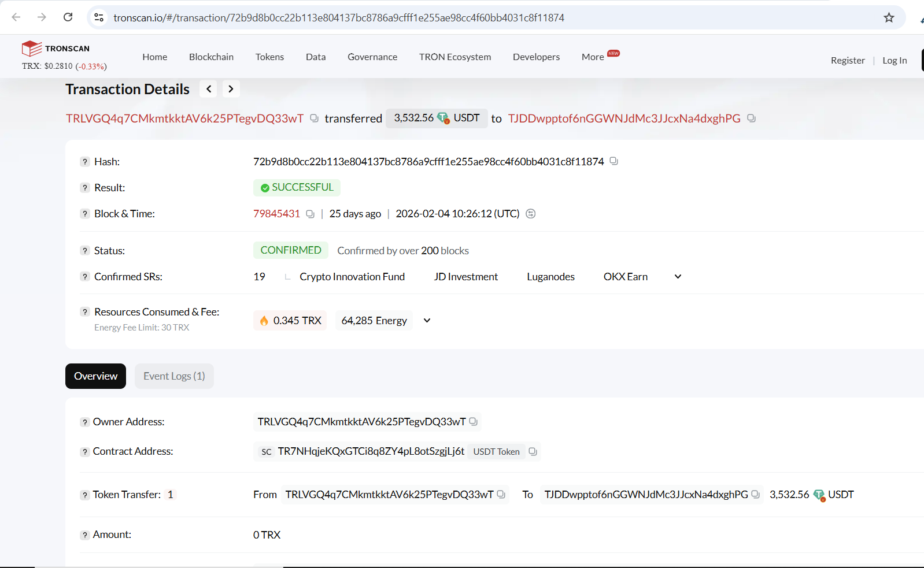Screen dimensions: 924x568
Task: Click the 3,532.56 USDT amount badge in header
Action: click(x=437, y=118)
